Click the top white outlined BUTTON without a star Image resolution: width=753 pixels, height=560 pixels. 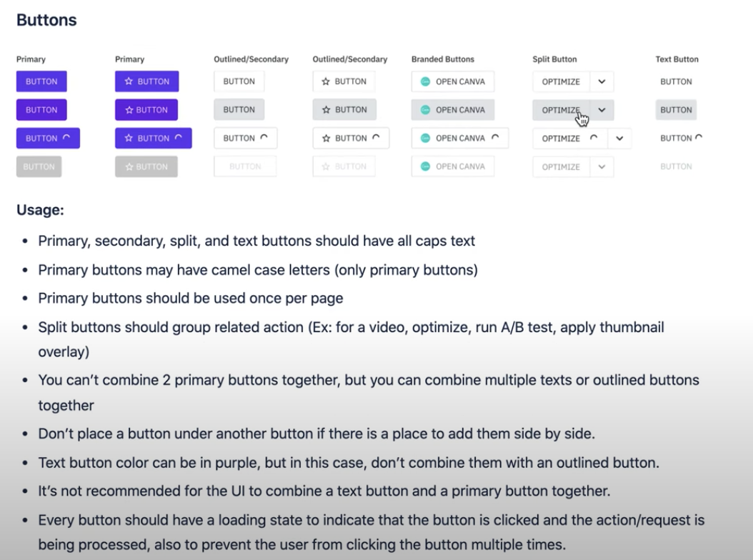pos(239,81)
